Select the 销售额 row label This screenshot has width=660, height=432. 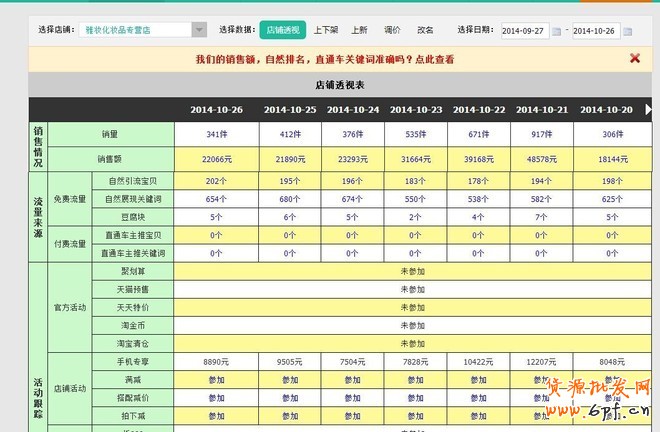(x=111, y=158)
